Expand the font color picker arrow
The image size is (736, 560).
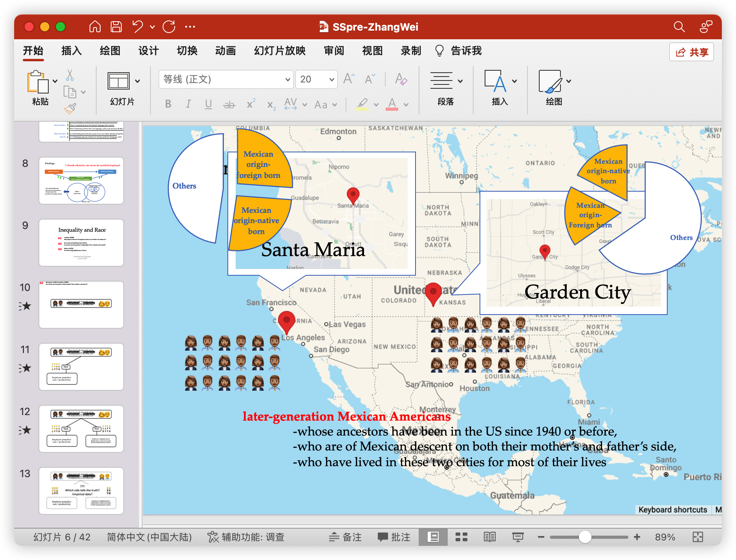[x=406, y=104]
